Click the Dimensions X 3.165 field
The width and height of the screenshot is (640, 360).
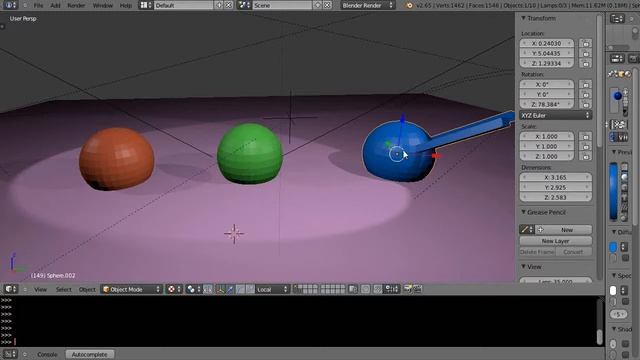pyautogui.click(x=556, y=178)
